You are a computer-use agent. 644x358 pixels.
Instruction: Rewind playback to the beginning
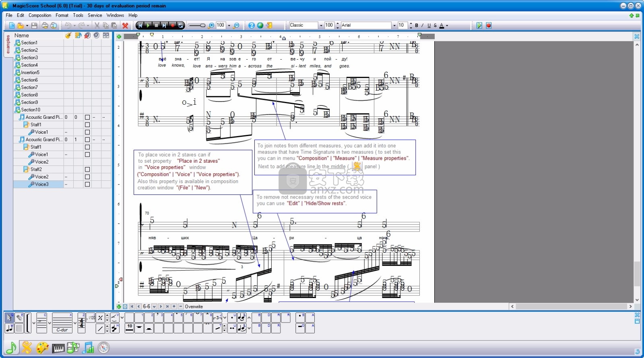click(x=140, y=25)
